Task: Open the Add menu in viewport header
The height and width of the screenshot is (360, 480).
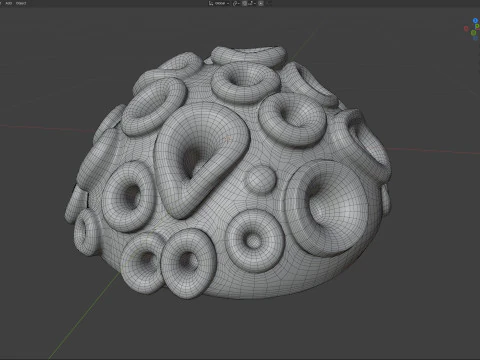Action: click(9, 3)
